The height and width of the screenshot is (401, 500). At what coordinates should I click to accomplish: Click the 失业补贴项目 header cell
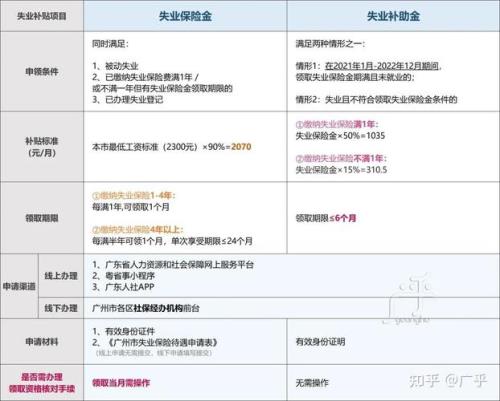(42, 16)
